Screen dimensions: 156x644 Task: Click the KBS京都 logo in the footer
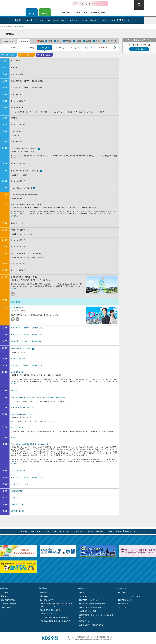tap(50, 638)
